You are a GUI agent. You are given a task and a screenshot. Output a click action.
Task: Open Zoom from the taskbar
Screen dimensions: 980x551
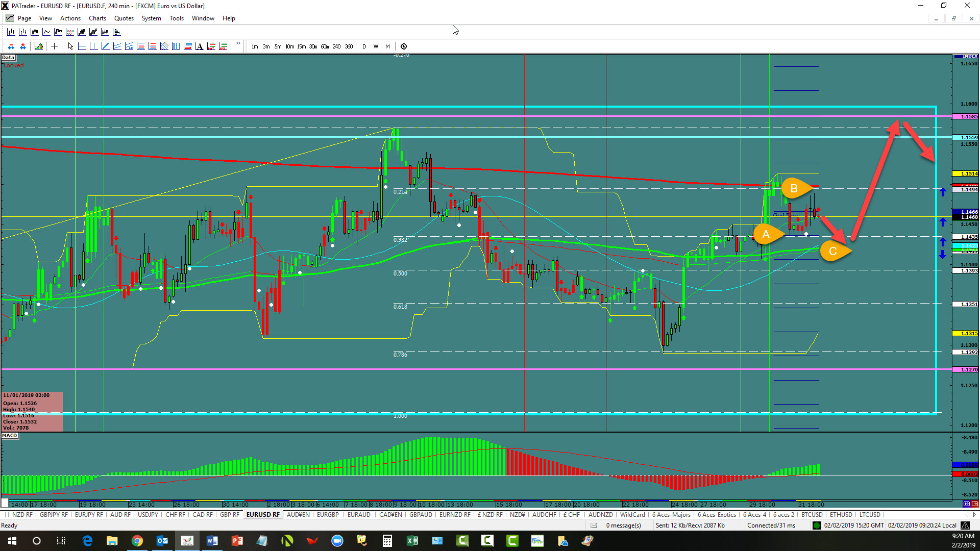pyautogui.click(x=337, y=541)
